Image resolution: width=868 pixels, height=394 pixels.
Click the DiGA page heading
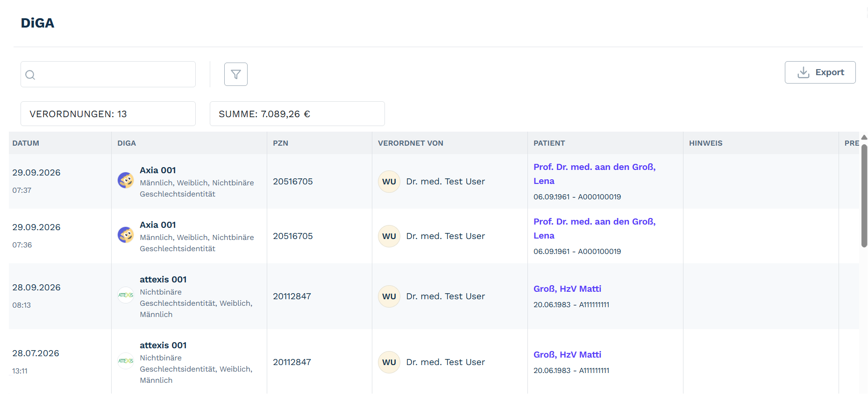37,23
